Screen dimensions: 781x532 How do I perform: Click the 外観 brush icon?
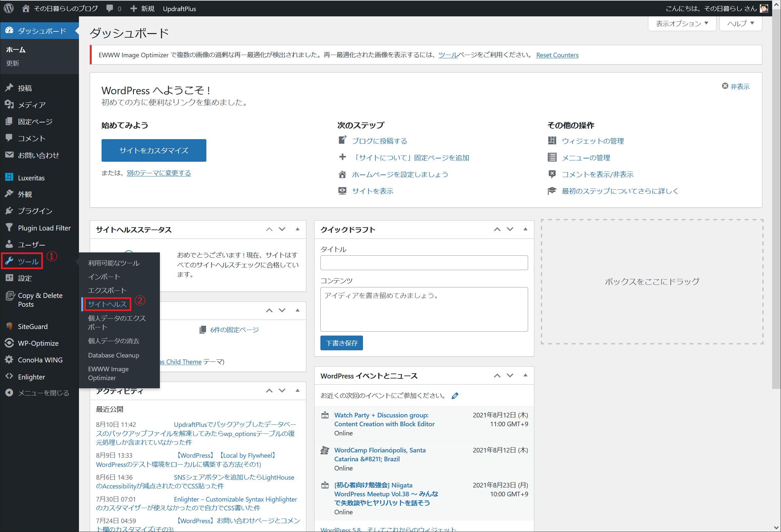point(9,194)
